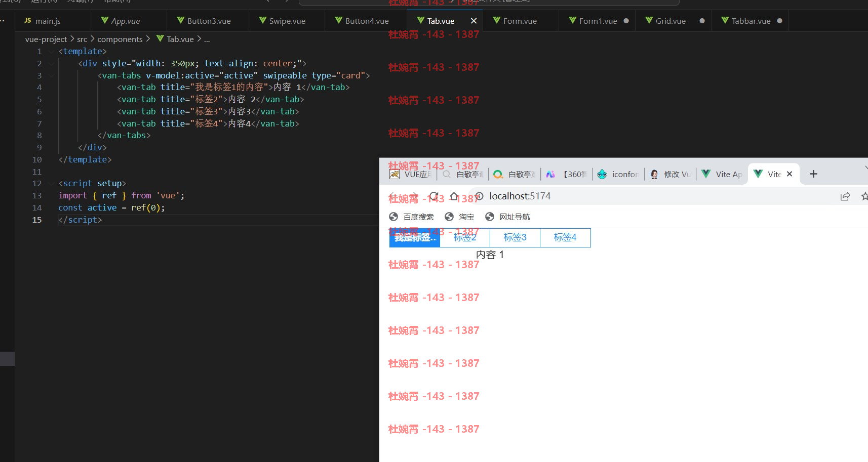This screenshot has width=868, height=462.
Task: Open the 网址导航 bookmark
Action: [x=507, y=217]
